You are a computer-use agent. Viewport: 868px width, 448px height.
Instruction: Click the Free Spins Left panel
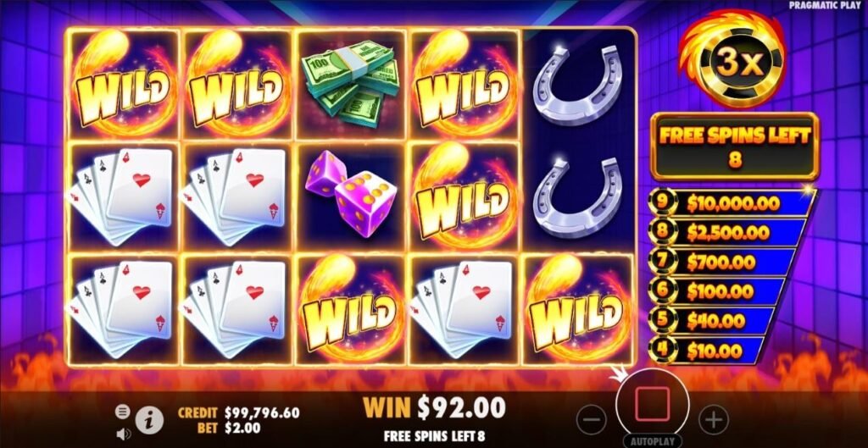(735, 147)
